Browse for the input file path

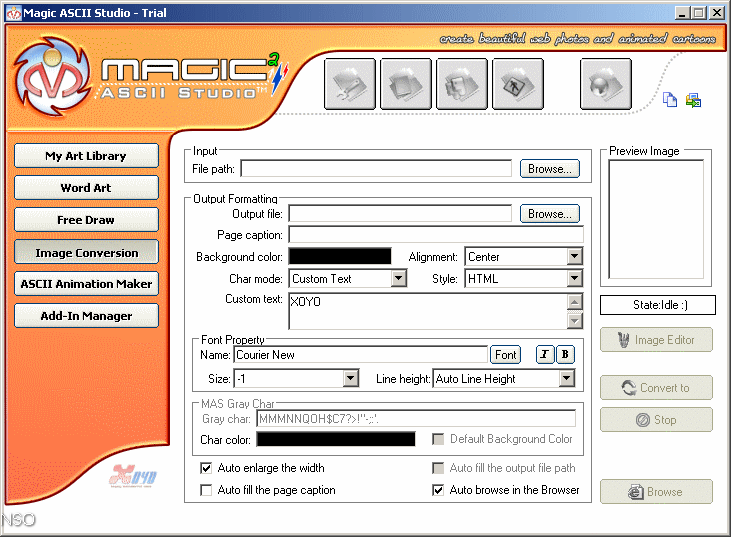(x=550, y=169)
